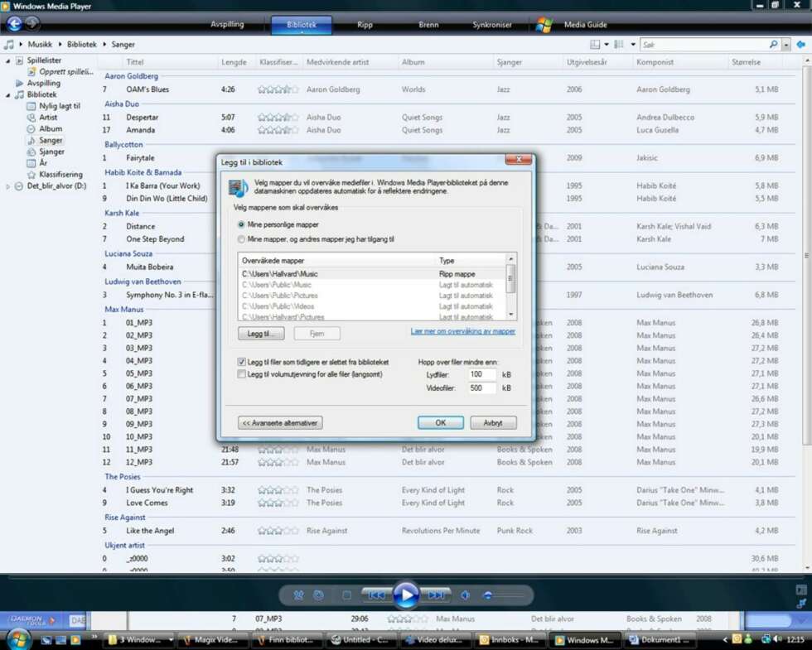Open view options icon near search
Screen dimensions: 812x650
coord(619,45)
